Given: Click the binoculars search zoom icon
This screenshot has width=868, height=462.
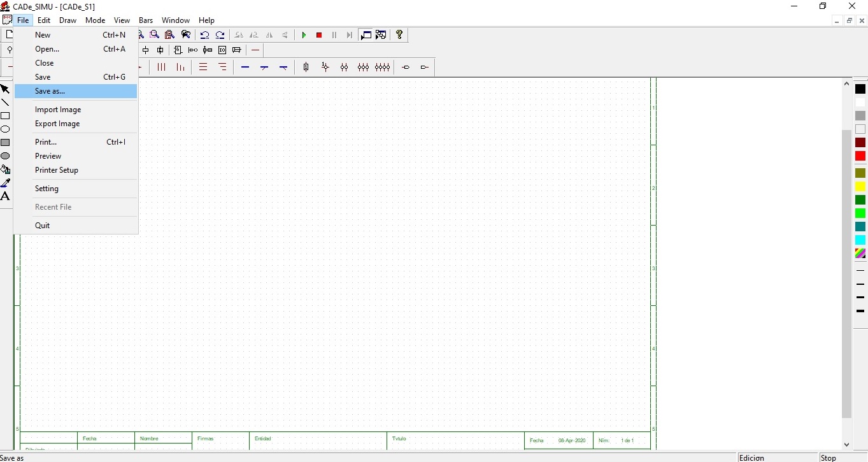Looking at the screenshot, I should (186, 35).
